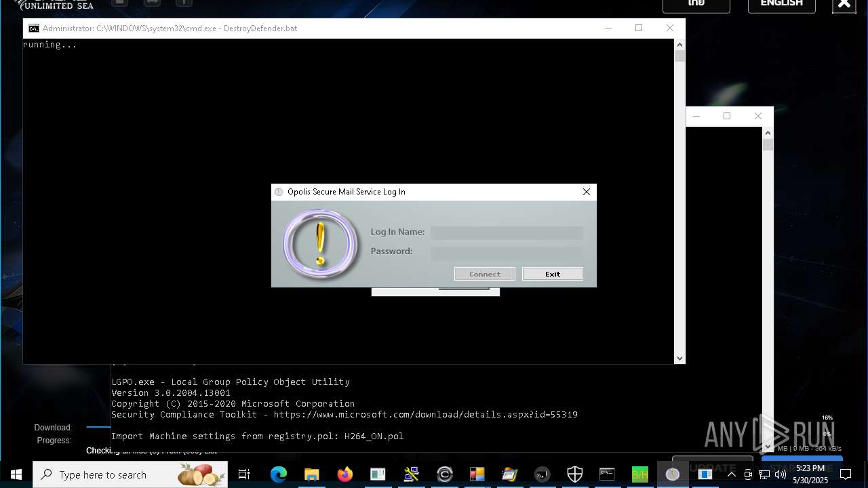Click the taskbar search box
This screenshot has height=488, width=868.
[130, 474]
